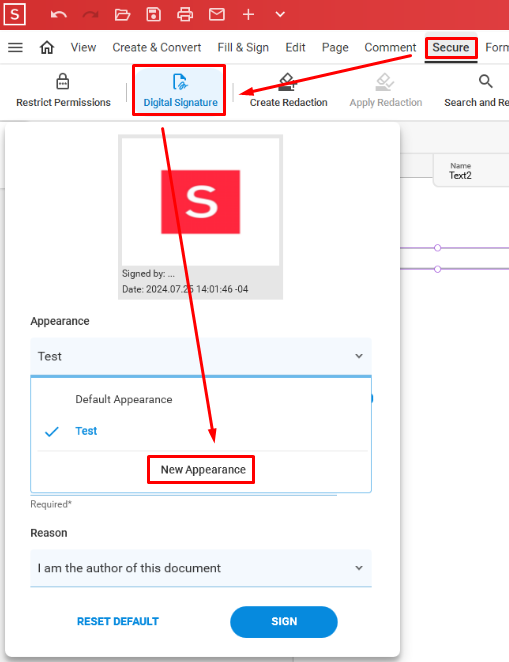Click the Digital Signature tool
Screen dimensions: 509x662
click(180, 90)
